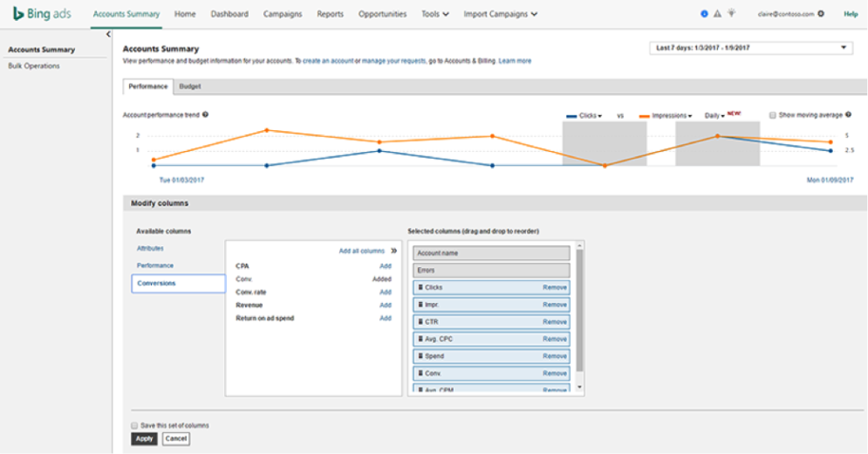Open the Daily granularity dropdown
Screen dimensions: 868x454
[x=714, y=116]
